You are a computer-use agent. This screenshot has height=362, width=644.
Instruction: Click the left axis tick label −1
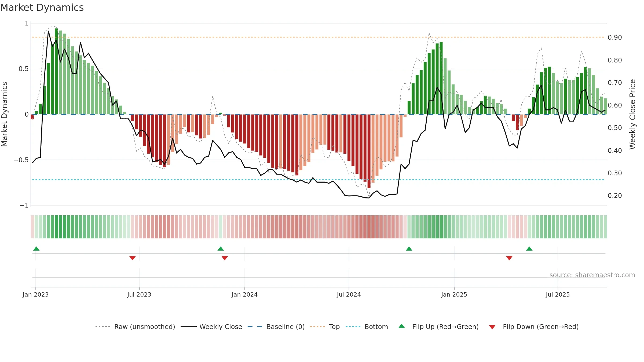point(24,205)
